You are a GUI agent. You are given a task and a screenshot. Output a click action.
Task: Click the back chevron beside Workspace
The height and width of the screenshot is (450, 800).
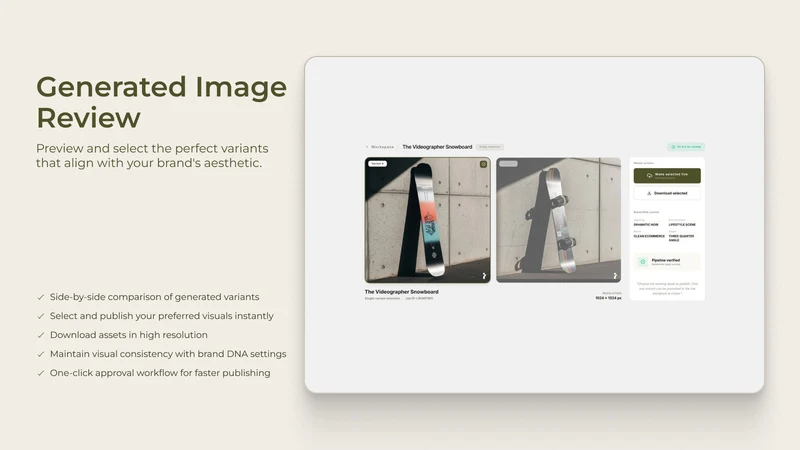[x=367, y=147]
